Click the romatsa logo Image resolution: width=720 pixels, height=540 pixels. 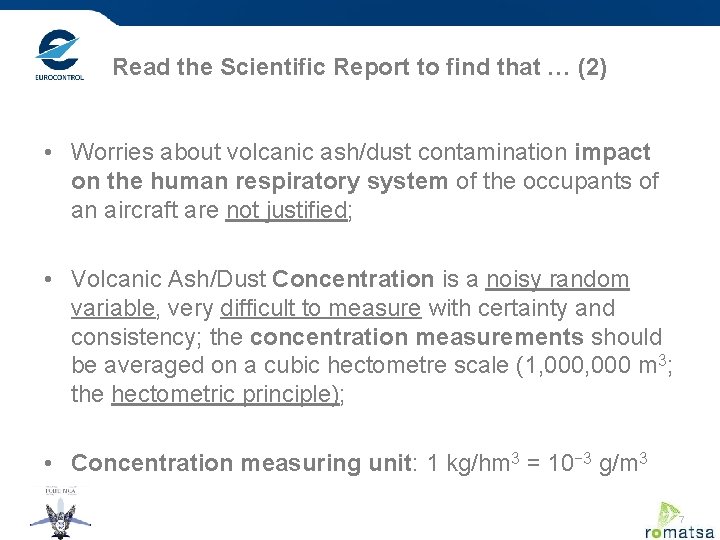(678, 533)
